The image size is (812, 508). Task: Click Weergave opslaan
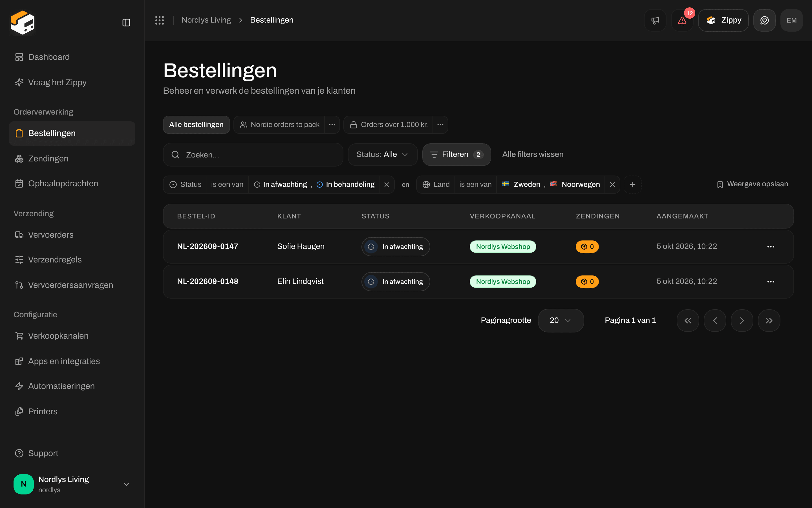(752, 184)
